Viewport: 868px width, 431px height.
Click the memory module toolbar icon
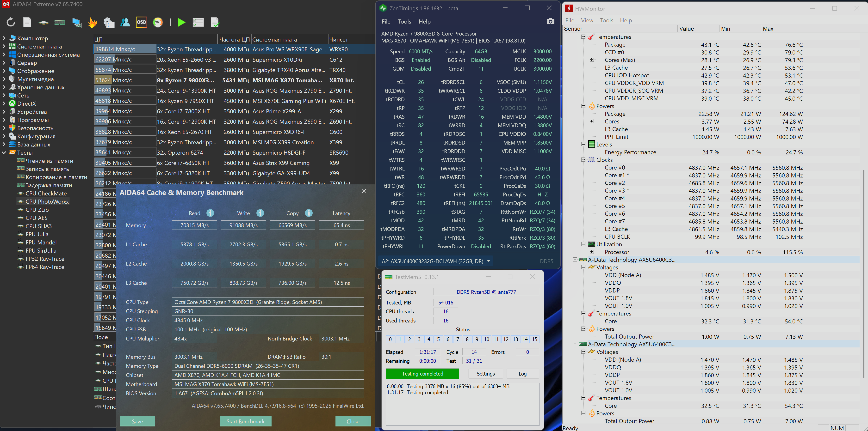(60, 23)
